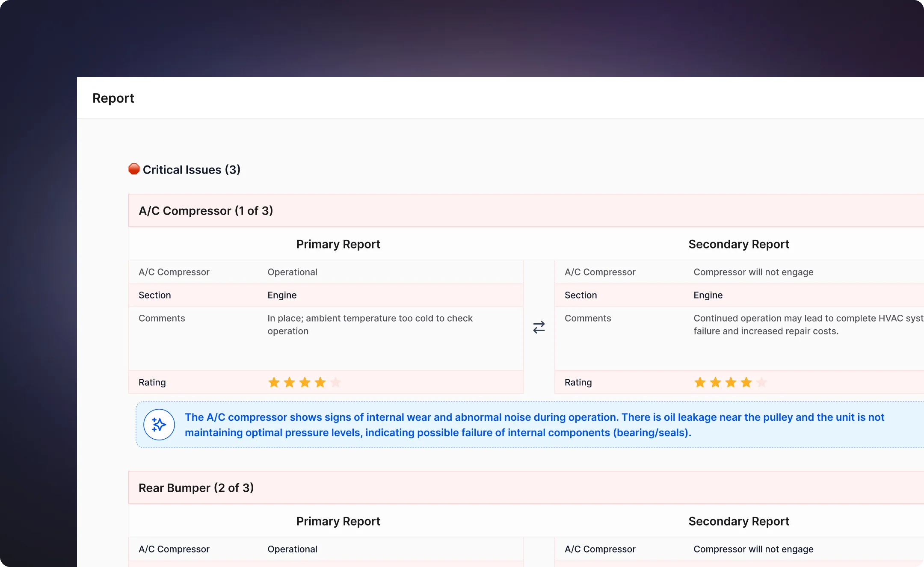Click Rear Bumper's Secondary Report heading

point(739,521)
